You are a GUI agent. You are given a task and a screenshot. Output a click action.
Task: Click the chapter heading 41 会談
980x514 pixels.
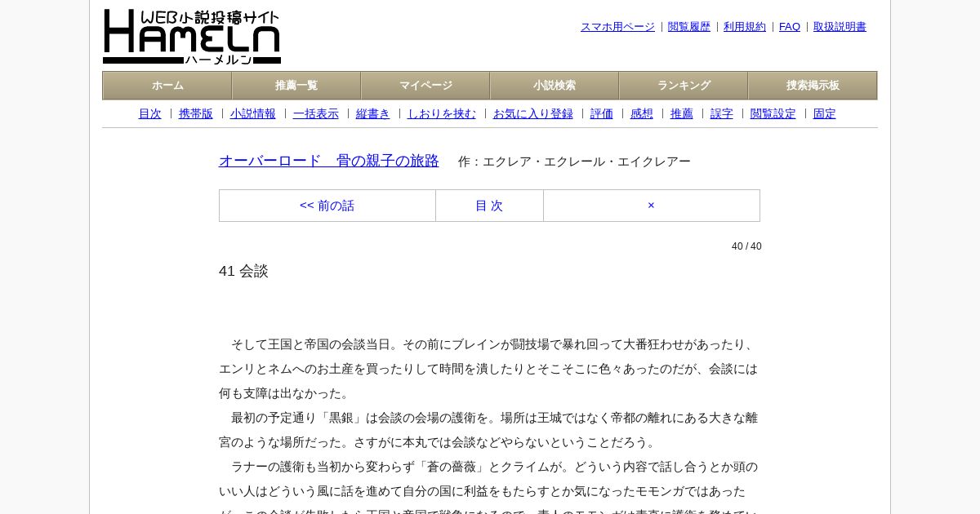(243, 271)
